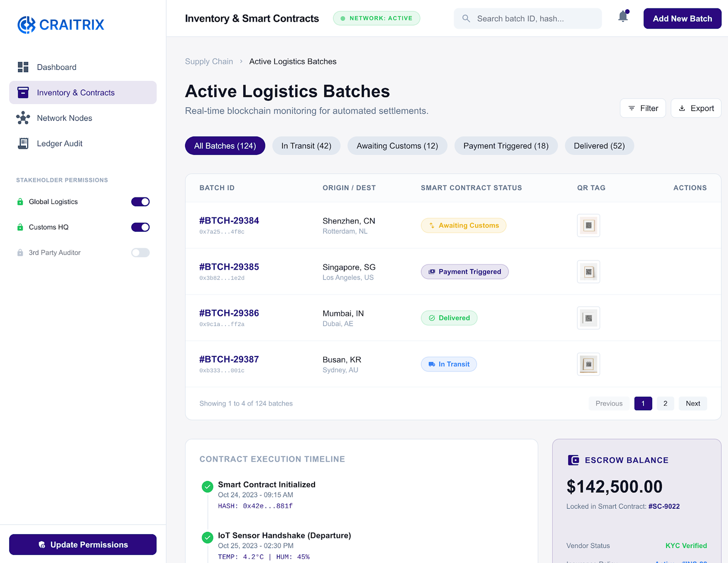Click the Network Nodes icon
Screen dimensions: 728x563
click(23, 118)
